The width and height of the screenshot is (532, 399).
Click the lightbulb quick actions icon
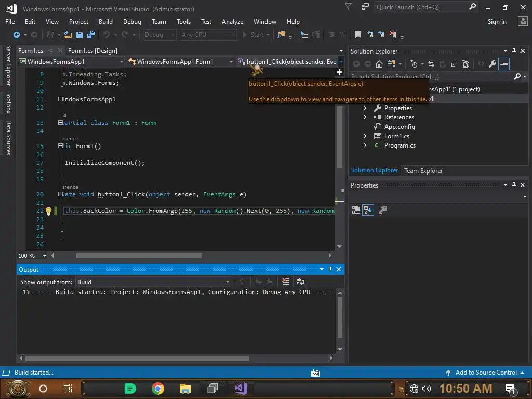click(48, 211)
